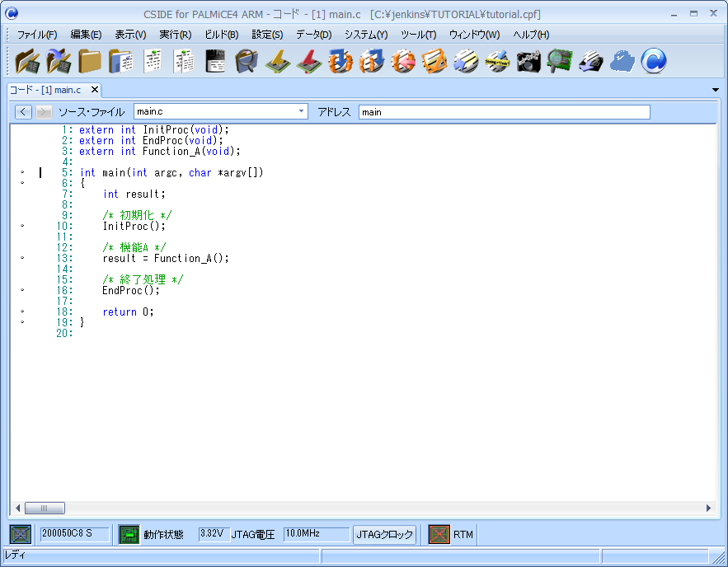Click the double source documents toolbar icon

pyautogui.click(x=184, y=61)
